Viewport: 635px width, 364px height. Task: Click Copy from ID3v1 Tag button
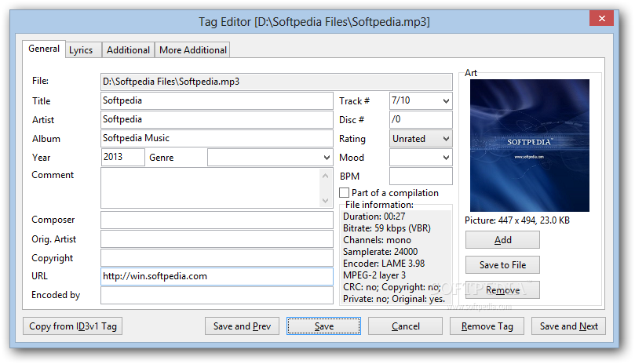pyautogui.click(x=73, y=326)
